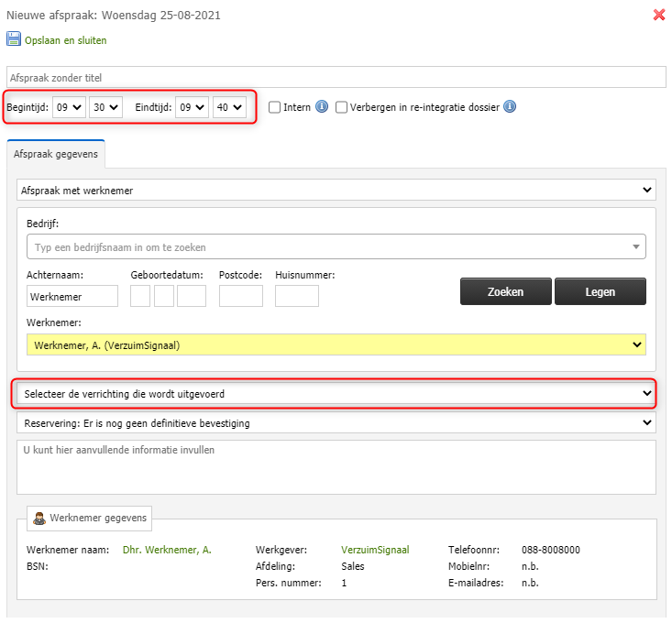Click the Zoeken button
Image resolution: width=672 pixels, height=623 pixels.
pos(506,291)
